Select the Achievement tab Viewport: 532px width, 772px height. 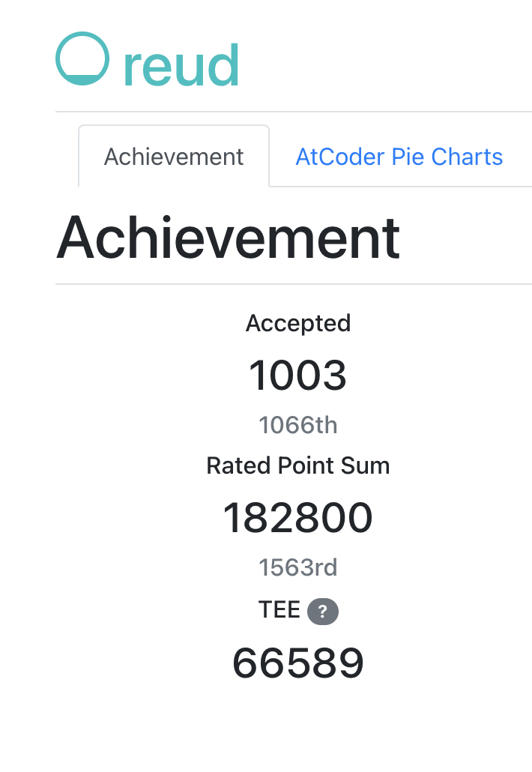coord(174,157)
